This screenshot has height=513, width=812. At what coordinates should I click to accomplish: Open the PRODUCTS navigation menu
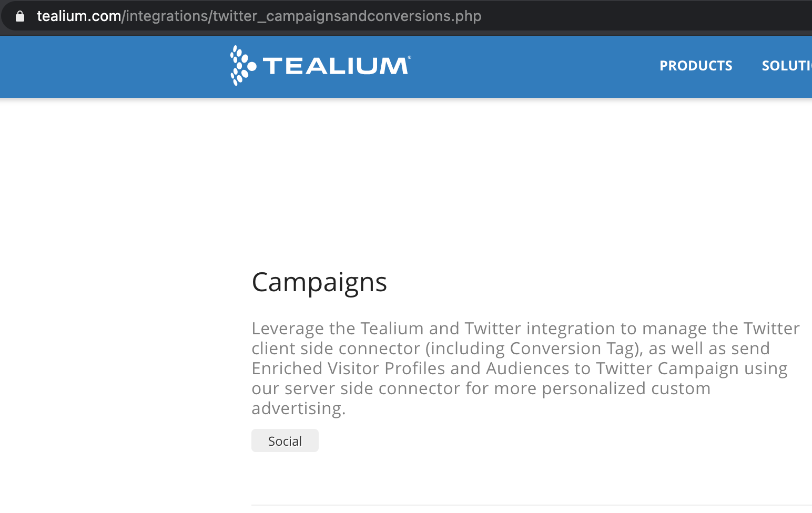point(696,66)
